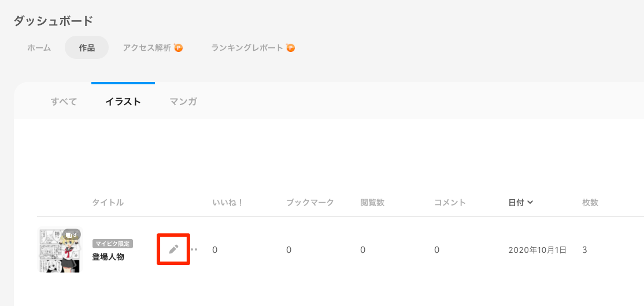644x306 pixels.
Task: Click the マイピク限定 label badge
Action: coord(113,244)
